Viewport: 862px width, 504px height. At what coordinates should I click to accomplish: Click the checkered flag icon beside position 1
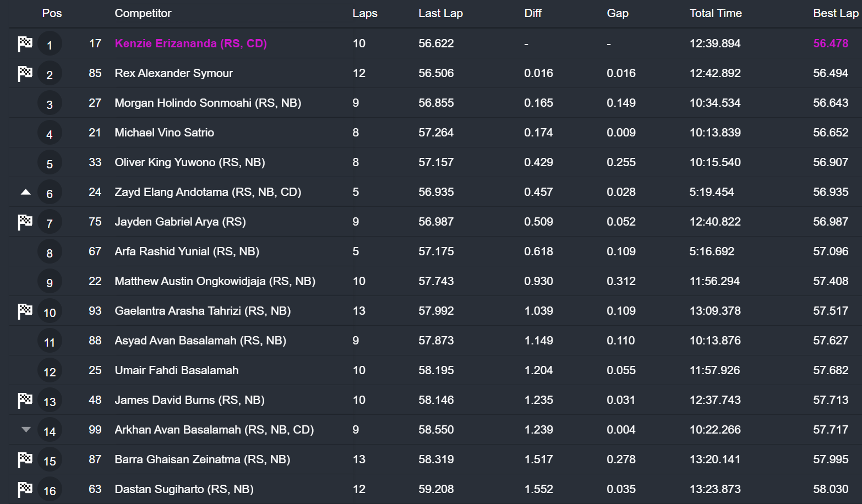click(x=25, y=43)
